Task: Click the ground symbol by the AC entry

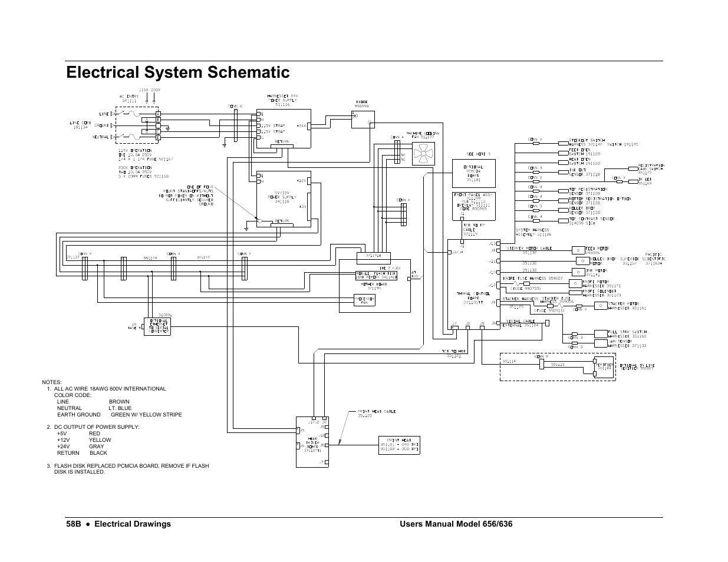Action: [x=168, y=127]
